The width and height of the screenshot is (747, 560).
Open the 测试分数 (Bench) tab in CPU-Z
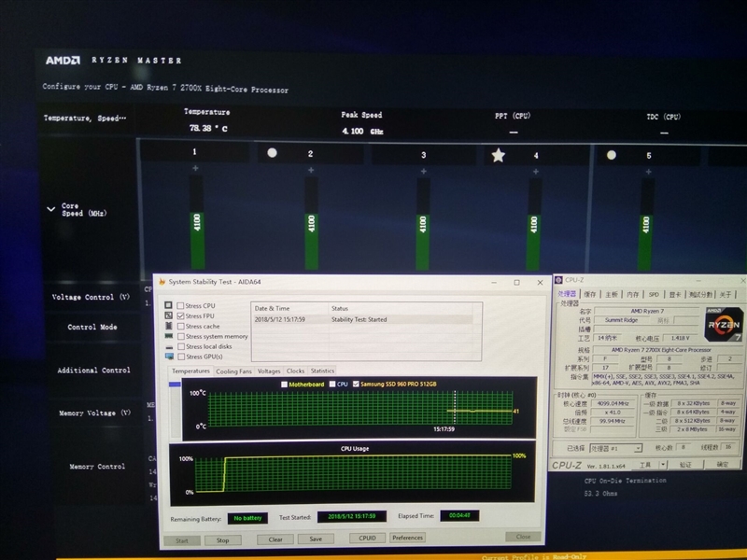coord(700,295)
